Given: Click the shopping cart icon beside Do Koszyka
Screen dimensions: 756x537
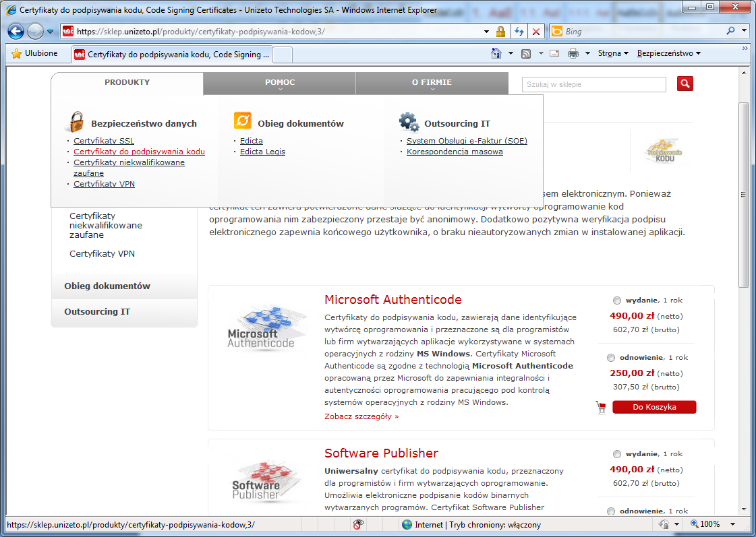Looking at the screenshot, I should point(601,408).
